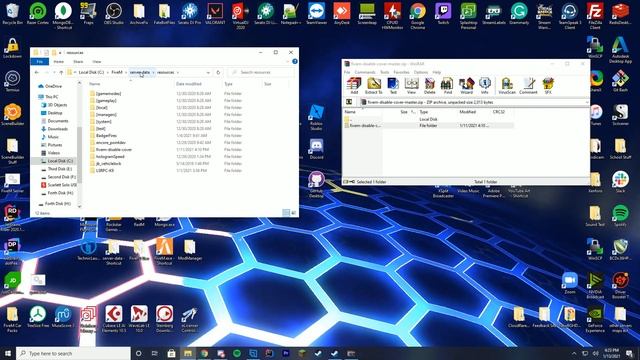Click the Back arrow in File Explorer
This screenshot has height=360, width=640.
tap(37, 72)
